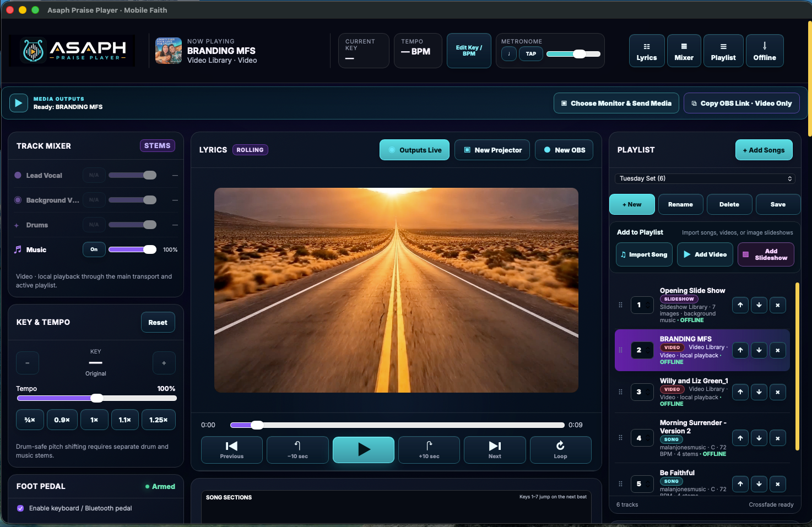
Task: Reset key and tempo
Action: pyautogui.click(x=158, y=323)
